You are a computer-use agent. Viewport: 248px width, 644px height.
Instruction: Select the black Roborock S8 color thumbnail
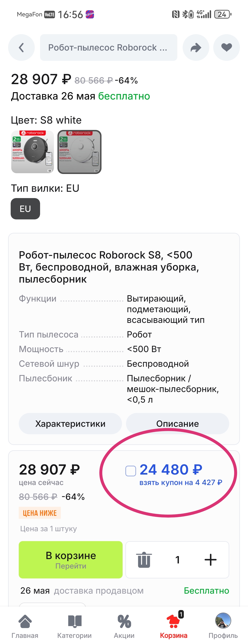tap(33, 152)
